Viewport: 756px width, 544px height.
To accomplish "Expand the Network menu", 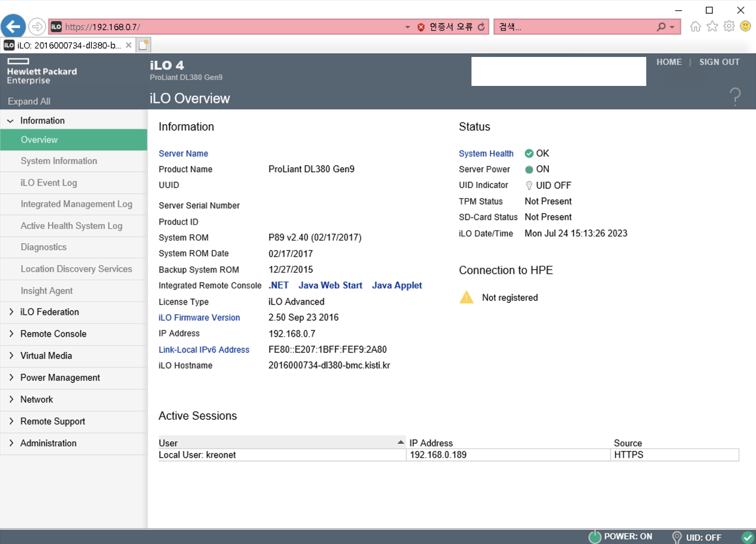I will [11, 400].
